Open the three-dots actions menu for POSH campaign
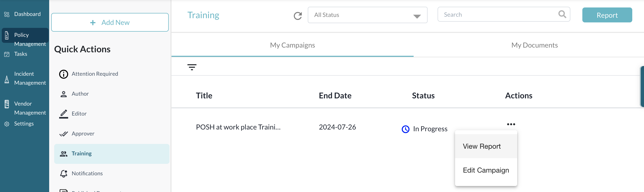 [x=511, y=124]
